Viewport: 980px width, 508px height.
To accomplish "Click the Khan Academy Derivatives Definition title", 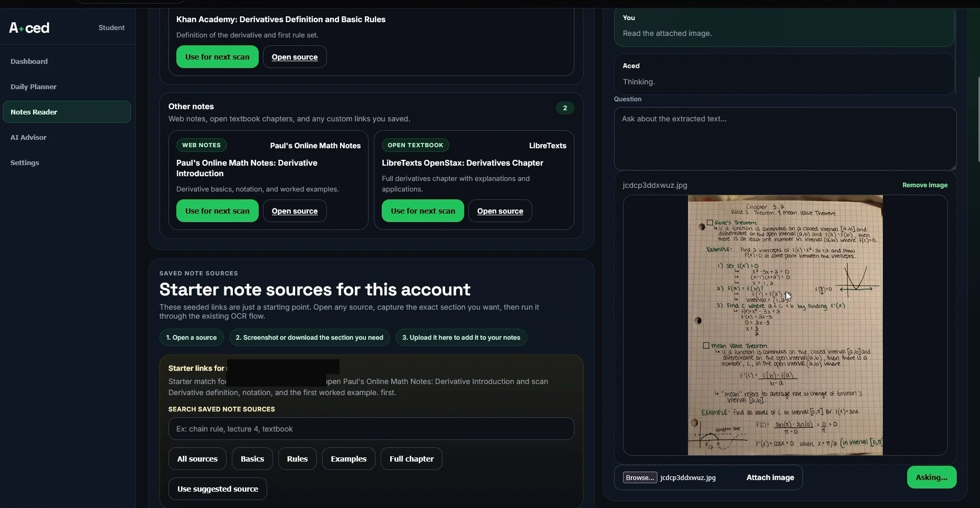I will click(281, 20).
